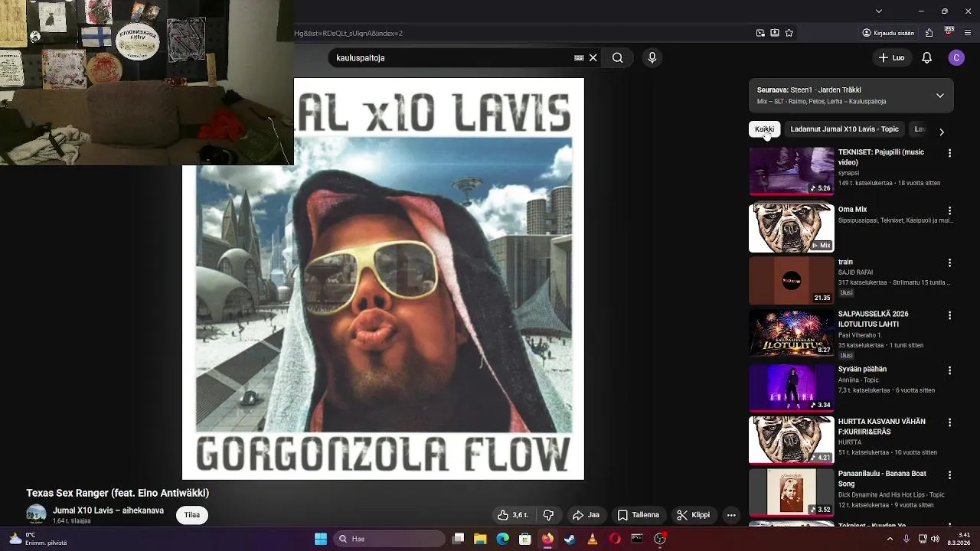This screenshot has height=551, width=980.
Task: Click the uploader name Pasi Viheraho 1.
Action: pyautogui.click(x=860, y=335)
